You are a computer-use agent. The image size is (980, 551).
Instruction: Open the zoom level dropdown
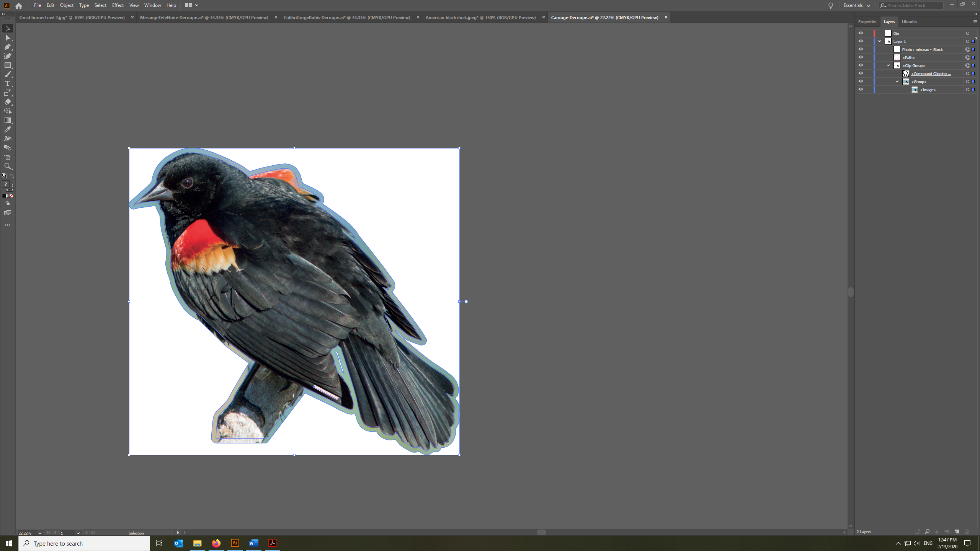(40, 533)
